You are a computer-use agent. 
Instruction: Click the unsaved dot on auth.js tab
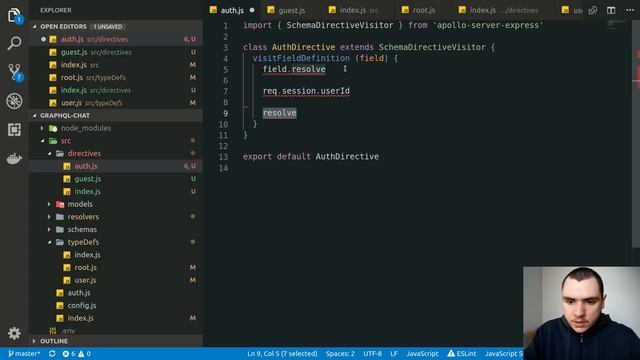[252, 10]
